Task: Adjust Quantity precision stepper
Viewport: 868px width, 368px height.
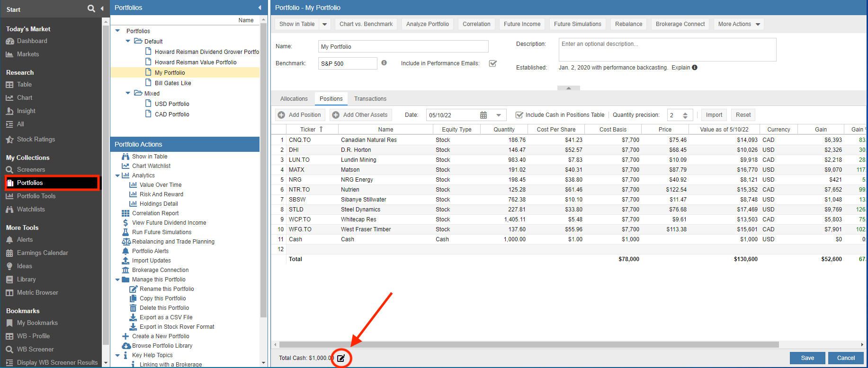Action: [x=685, y=115]
